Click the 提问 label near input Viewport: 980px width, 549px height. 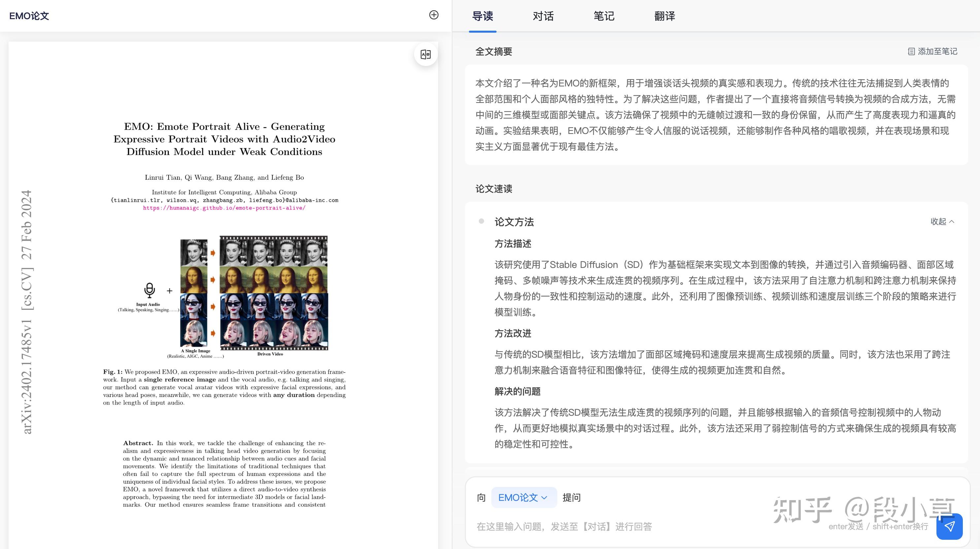tap(571, 498)
